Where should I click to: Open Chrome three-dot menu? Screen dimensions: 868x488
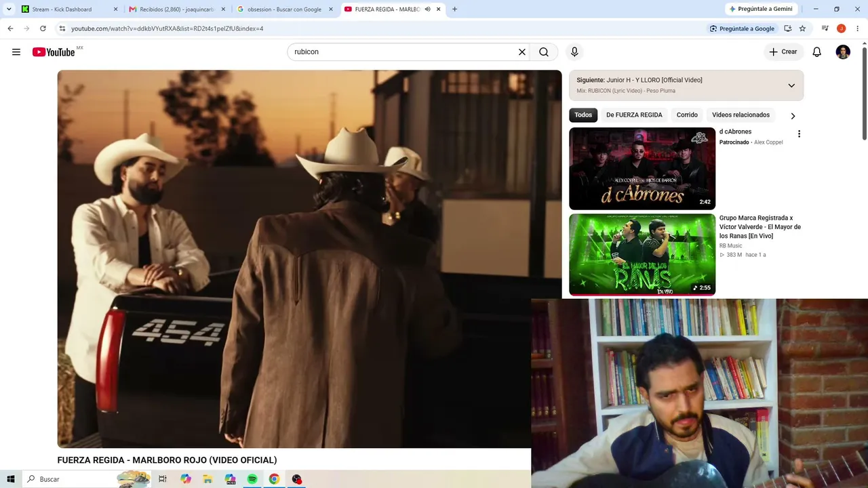coord(857,28)
